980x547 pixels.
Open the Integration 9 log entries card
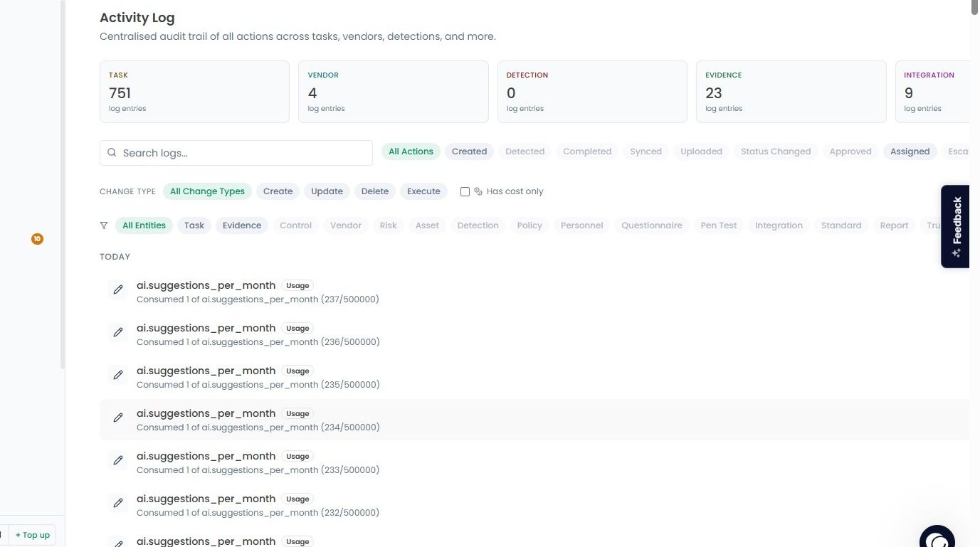[932, 92]
